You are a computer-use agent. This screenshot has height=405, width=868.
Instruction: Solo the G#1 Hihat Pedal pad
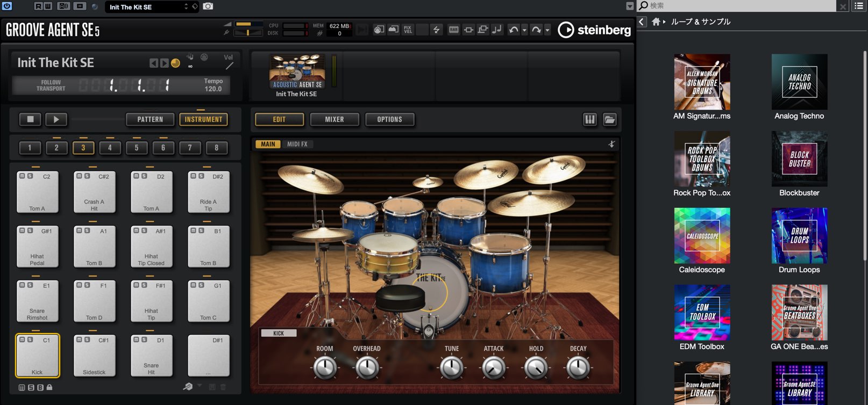coord(30,230)
